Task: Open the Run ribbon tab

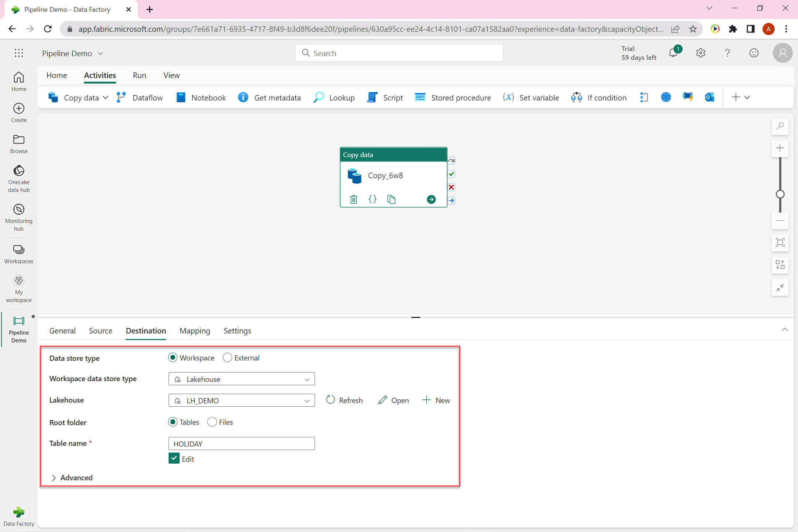Action: tap(139, 75)
